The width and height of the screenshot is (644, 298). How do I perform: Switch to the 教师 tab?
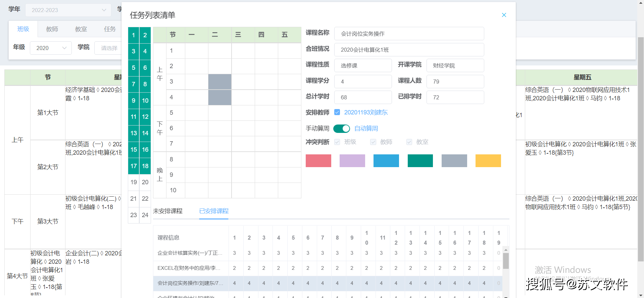pos(52,29)
